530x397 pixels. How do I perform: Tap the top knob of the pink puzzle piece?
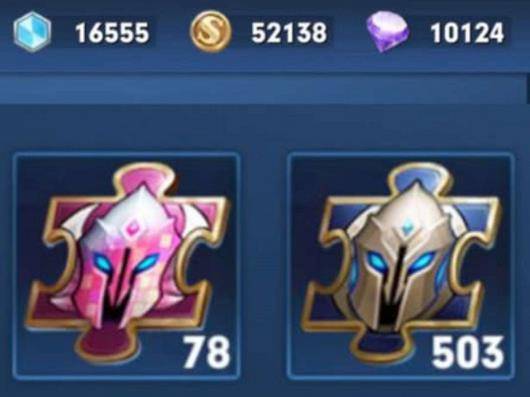coord(145,178)
